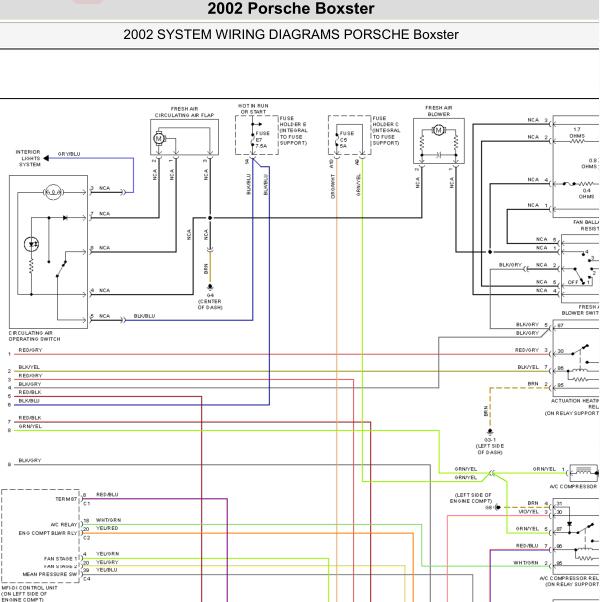
Task: Click the FUSE HOLDER E description text
Action: (294, 131)
